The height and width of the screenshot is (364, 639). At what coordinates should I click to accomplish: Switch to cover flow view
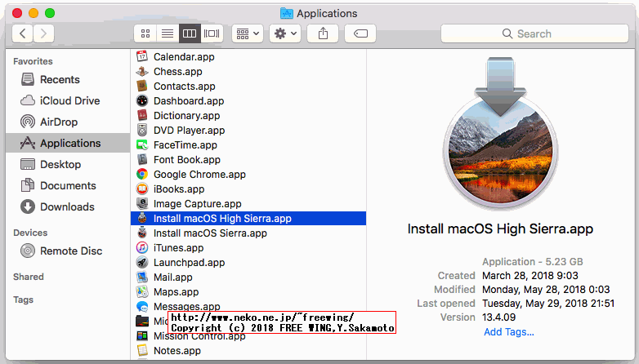tap(212, 33)
